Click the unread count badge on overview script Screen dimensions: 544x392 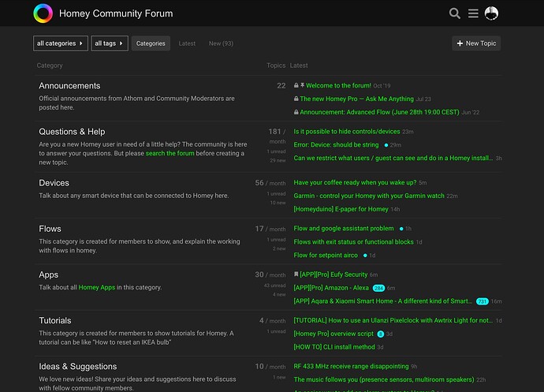click(380, 334)
